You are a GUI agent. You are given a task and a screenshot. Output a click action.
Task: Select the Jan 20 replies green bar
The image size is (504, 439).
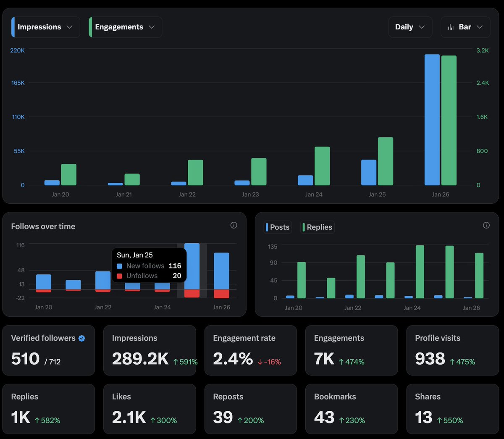coord(302,280)
